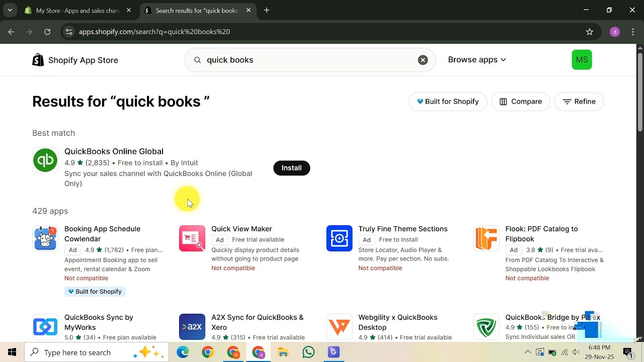This screenshot has width=644, height=362.
Task: Open the Refine filters panel
Action: [579, 102]
